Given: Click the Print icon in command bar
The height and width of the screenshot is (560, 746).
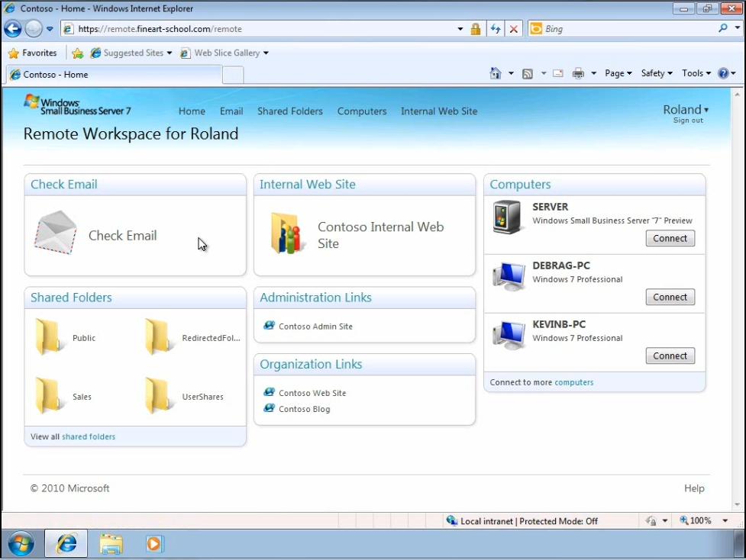Looking at the screenshot, I should pyautogui.click(x=578, y=73).
